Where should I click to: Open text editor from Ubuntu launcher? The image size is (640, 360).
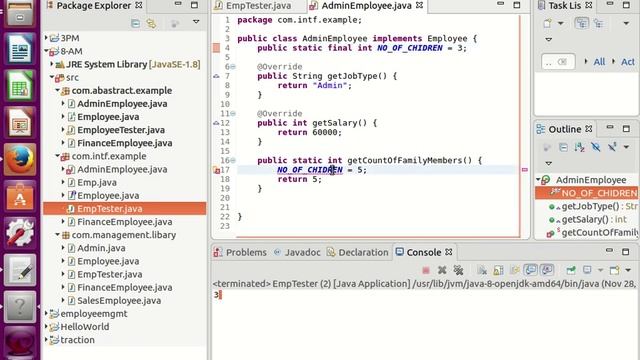point(20,270)
